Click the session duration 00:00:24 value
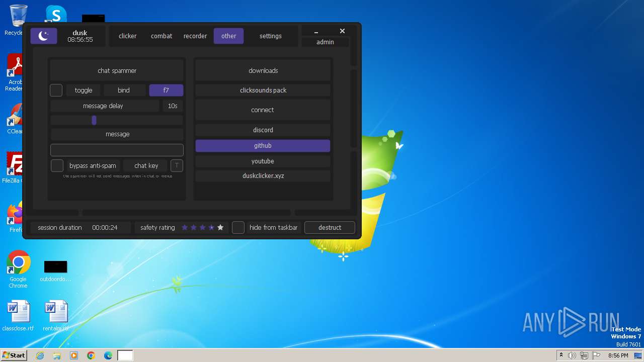This screenshot has width=644, height=362. click(105, 227)
